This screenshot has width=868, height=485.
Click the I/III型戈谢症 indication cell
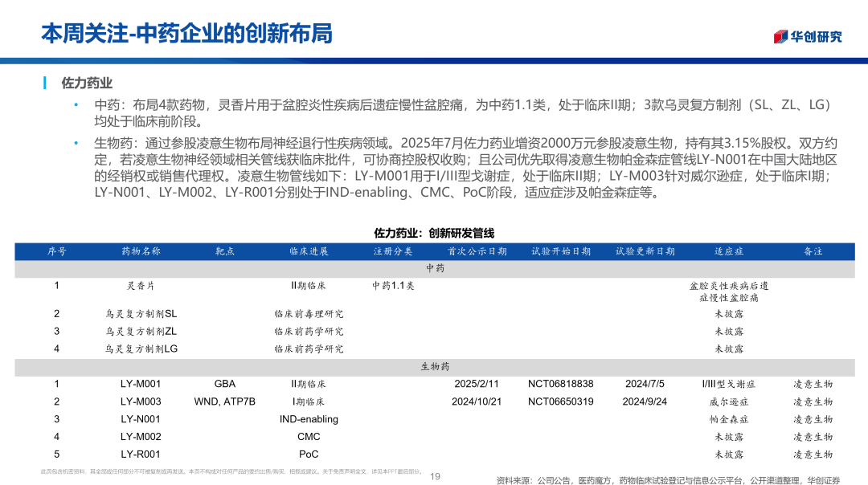[728, 384]
